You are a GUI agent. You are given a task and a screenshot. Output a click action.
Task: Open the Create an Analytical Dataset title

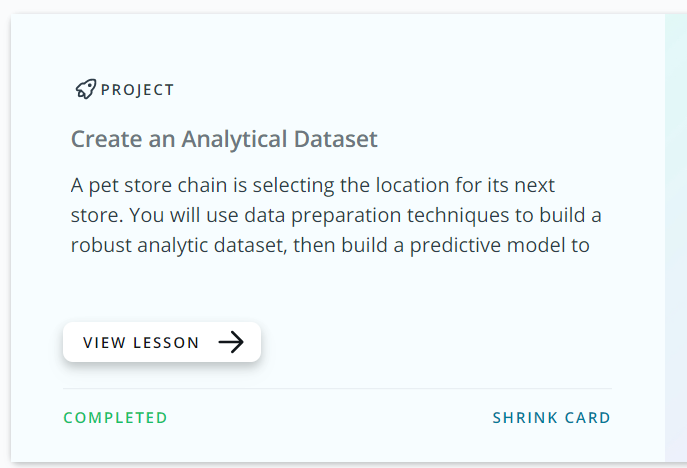click(x=224, y=139)
